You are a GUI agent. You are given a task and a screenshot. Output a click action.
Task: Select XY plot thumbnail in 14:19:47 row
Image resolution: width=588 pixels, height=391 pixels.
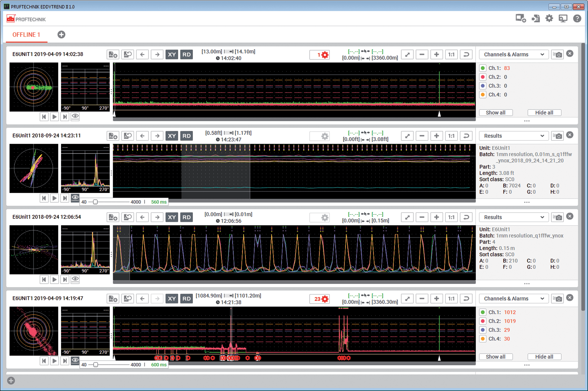[34, 331]
